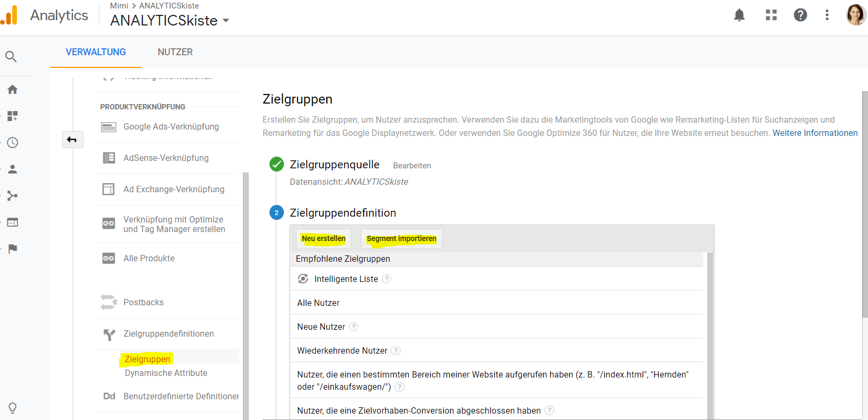Click the audience list vertical scrollbar
This screenshot has height=420, width=868.
710,335
